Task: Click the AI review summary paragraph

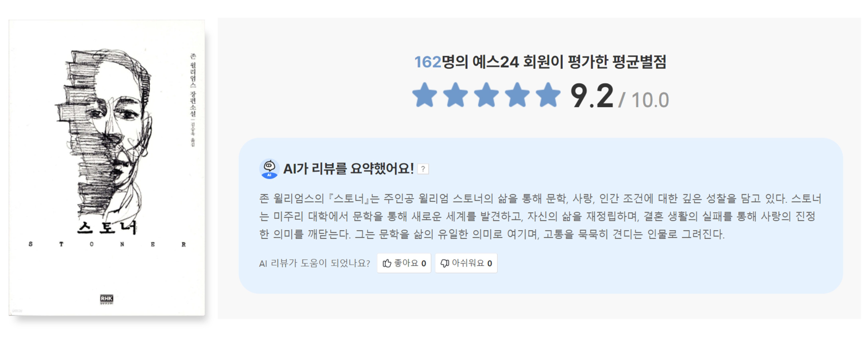Action: click(x=540, y=216)
